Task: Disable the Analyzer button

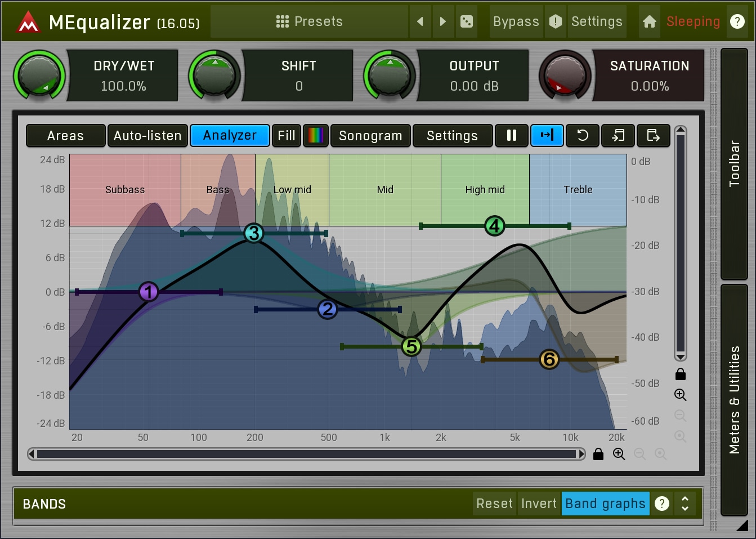Action: coord(230,136)
